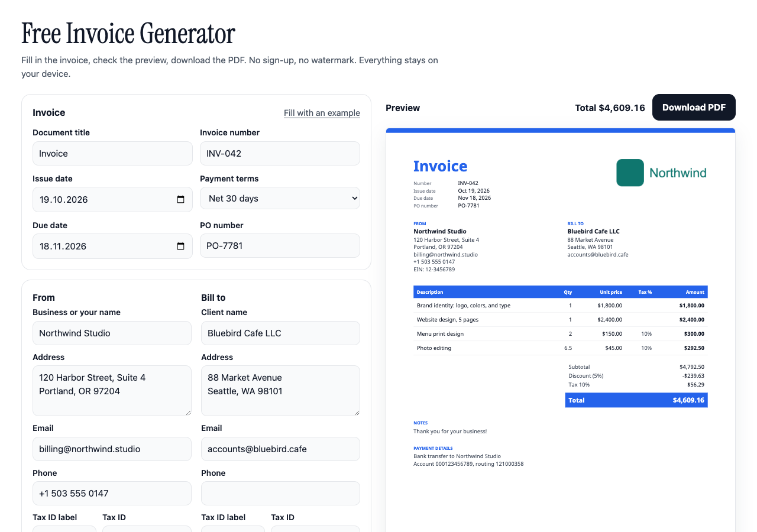Focus the From phone number field
The image size is (757, 532).
112,494
